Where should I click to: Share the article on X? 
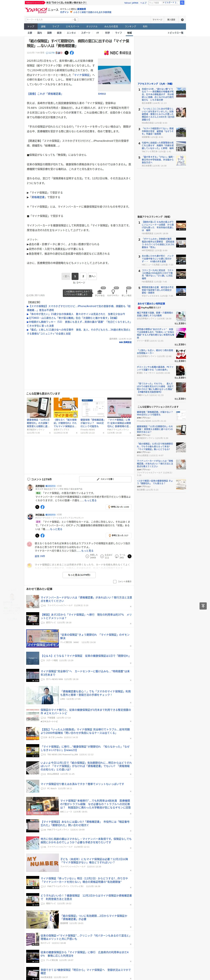[66, 53]
